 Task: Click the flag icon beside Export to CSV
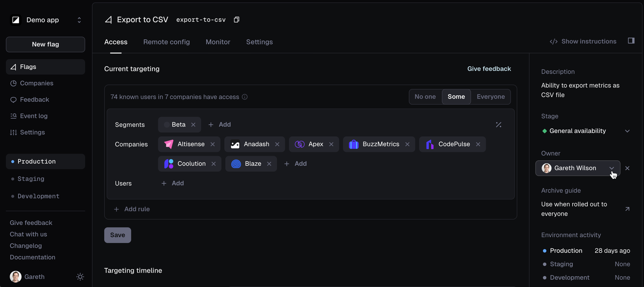(108, 20)
